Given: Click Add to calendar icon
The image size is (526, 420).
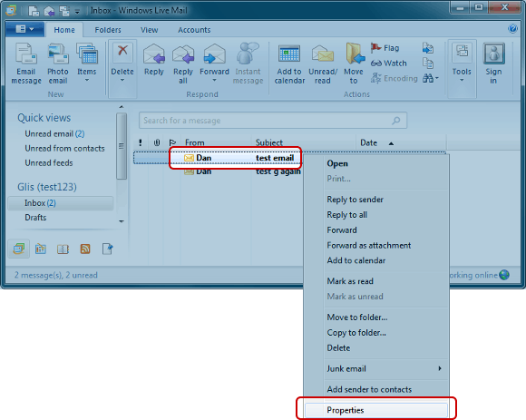Looking at the screenshot, I should [x=289, y=54].
